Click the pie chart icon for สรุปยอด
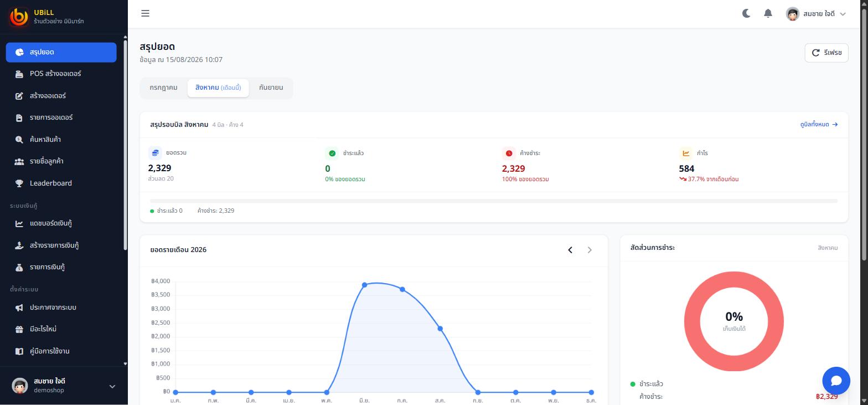868x405 pixels. 19,52
